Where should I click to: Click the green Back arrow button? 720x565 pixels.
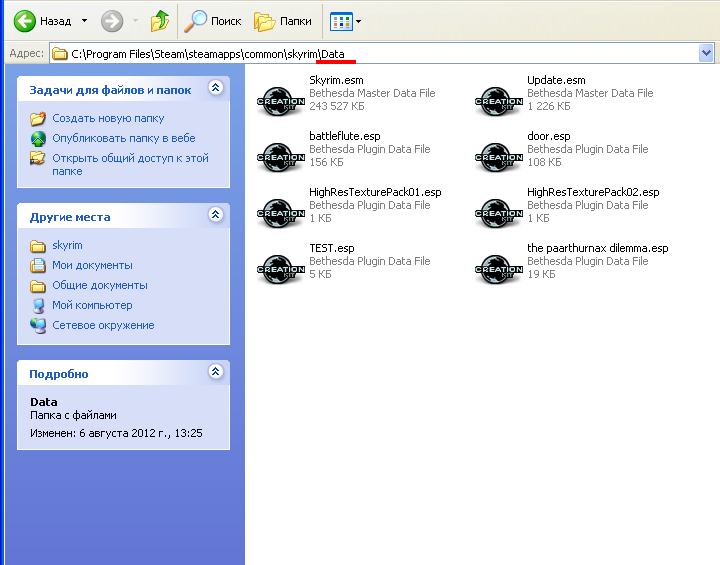coord(25,21)
